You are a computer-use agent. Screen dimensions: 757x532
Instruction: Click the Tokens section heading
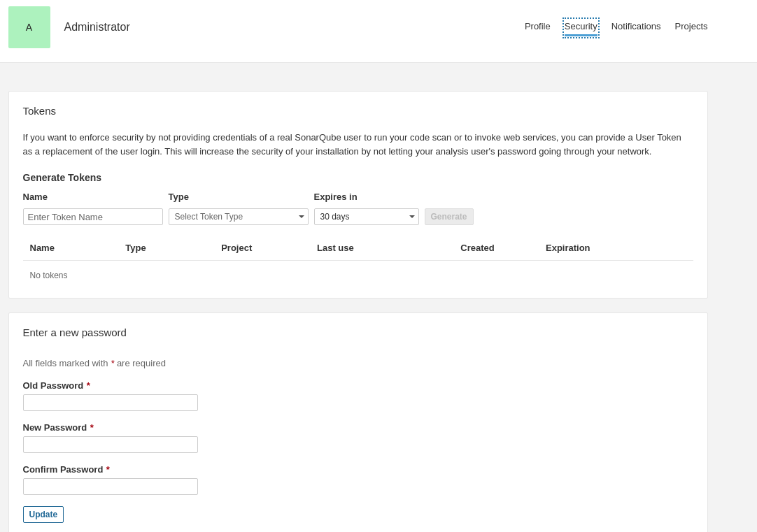[39, 110]
